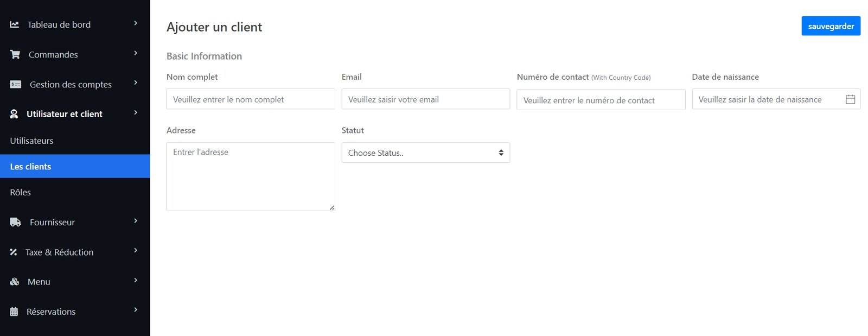The width and height of the screenshot is (868, 336).
Task: Go to the Rôles submenu item
Action: click(x=21, y=192)
